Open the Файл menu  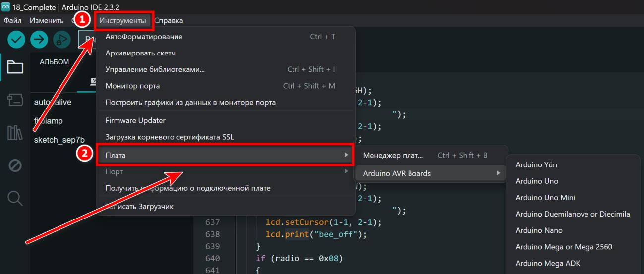click(x=12, y=20)
